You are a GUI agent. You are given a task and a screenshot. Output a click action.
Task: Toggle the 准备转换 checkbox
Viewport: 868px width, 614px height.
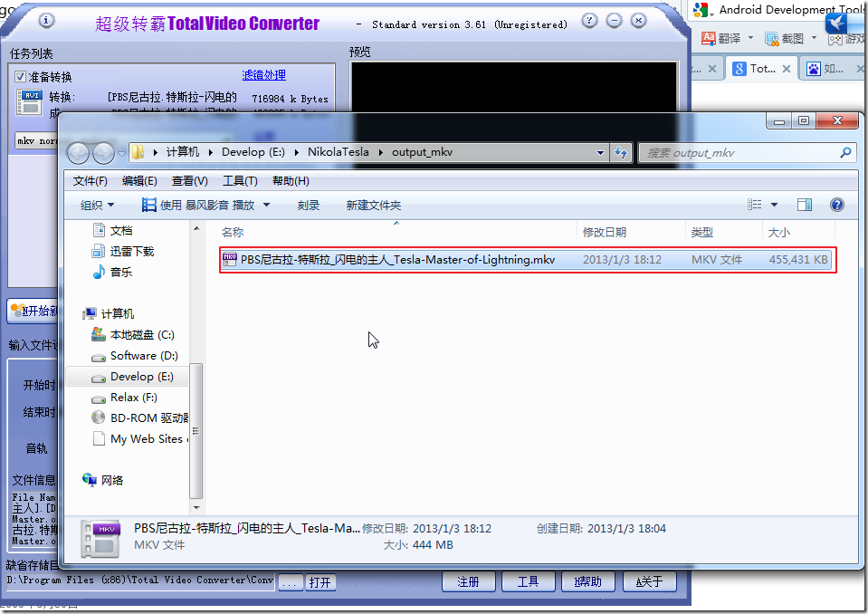point(21,76)
